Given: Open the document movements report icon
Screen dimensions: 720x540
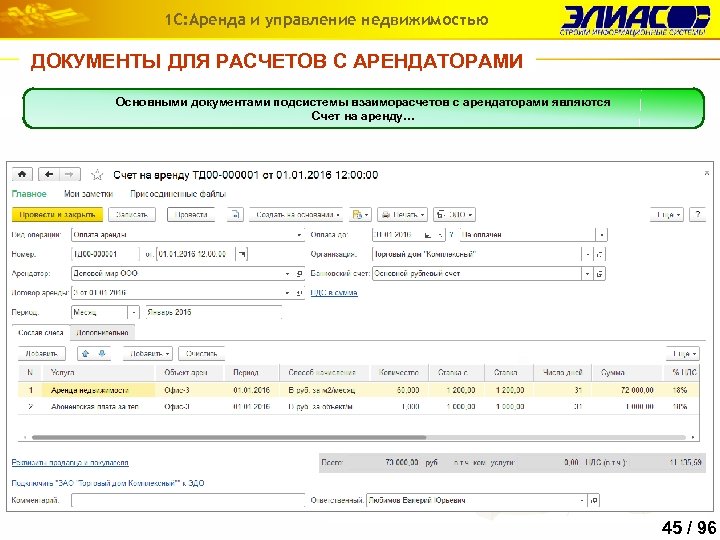Looking at the screenshot, I should pyautogui.click(x=236, y=214).
